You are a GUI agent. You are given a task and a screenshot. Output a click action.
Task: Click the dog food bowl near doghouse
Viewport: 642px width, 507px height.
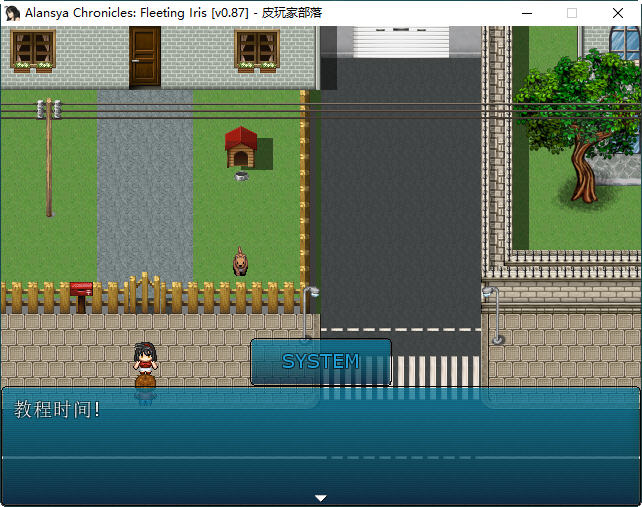(241, 177)
